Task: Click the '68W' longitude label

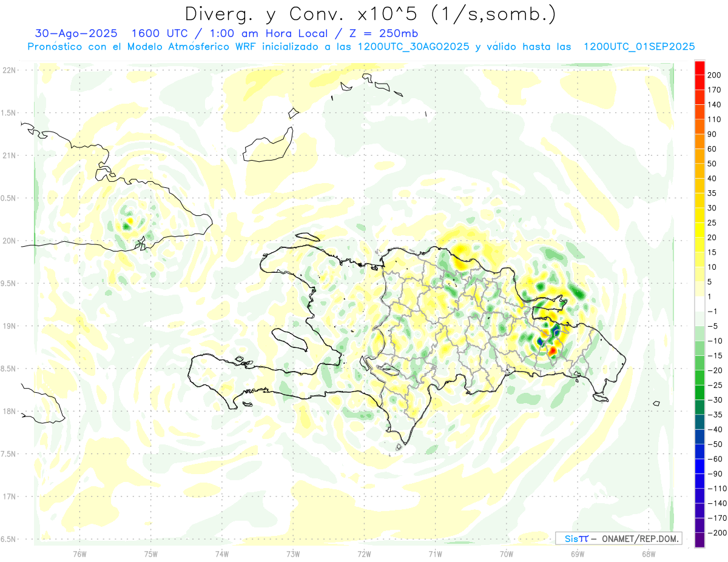Action: (x=648, y=554)
